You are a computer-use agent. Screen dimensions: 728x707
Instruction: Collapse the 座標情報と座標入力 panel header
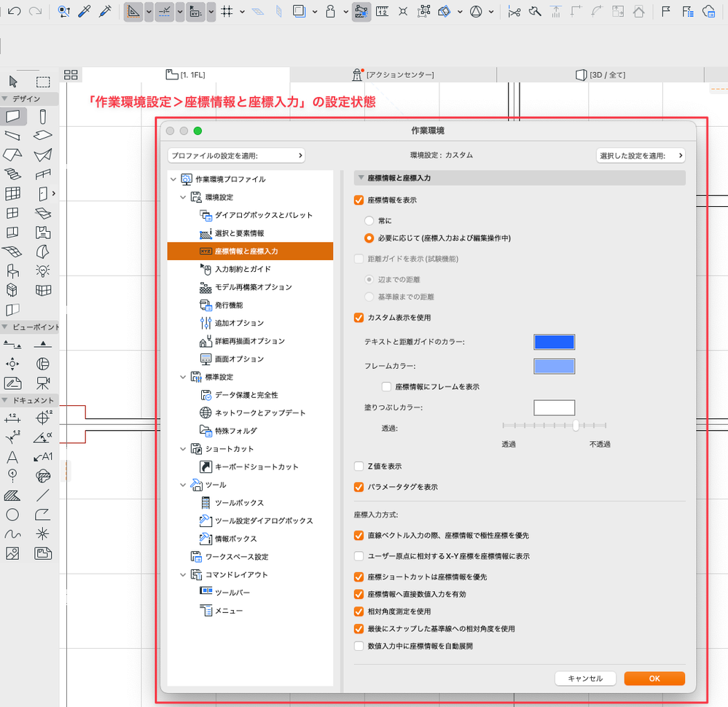click(x=361, y=178)
